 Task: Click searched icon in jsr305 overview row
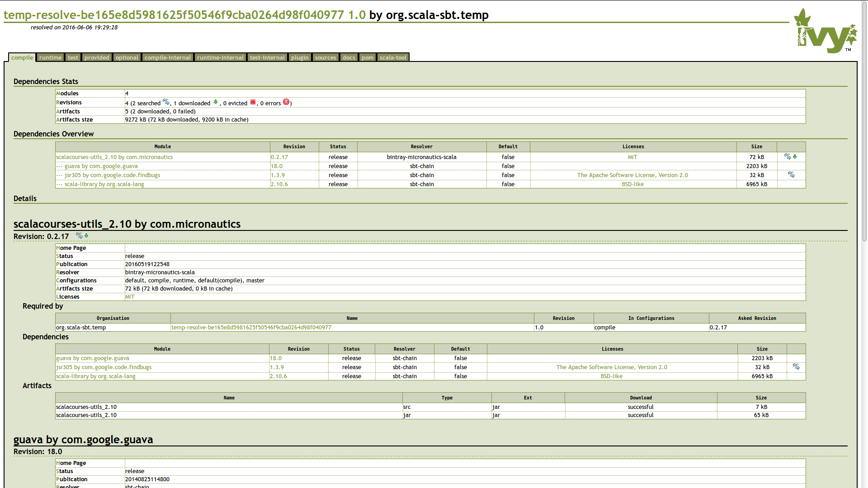coord(791,174)
